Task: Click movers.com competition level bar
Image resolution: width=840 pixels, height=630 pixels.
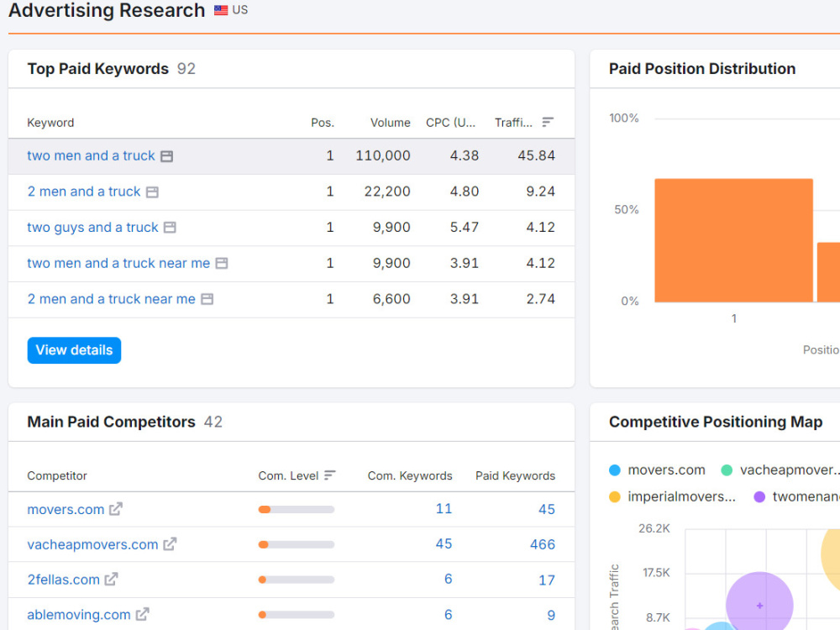Action: 297,510
